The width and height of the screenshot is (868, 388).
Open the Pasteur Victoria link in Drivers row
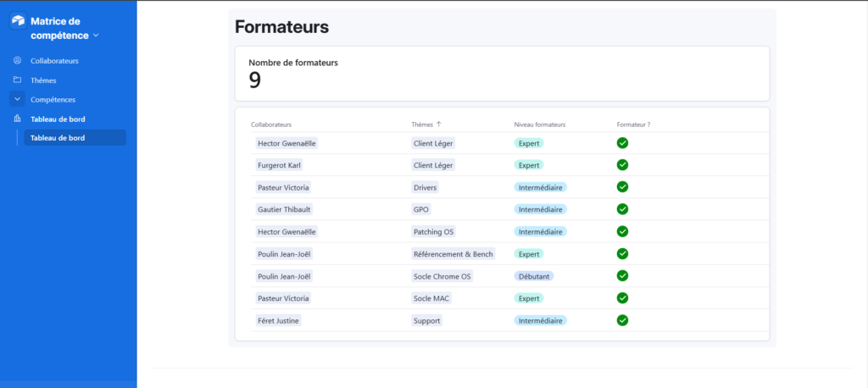point(283,187)
